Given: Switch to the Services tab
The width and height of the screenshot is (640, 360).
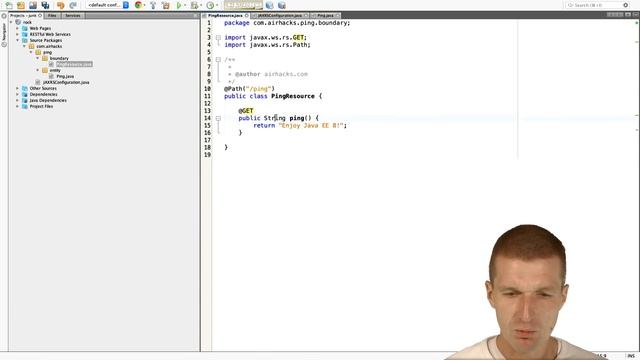Looking at the screenshot, I should (x=73, y=16).
